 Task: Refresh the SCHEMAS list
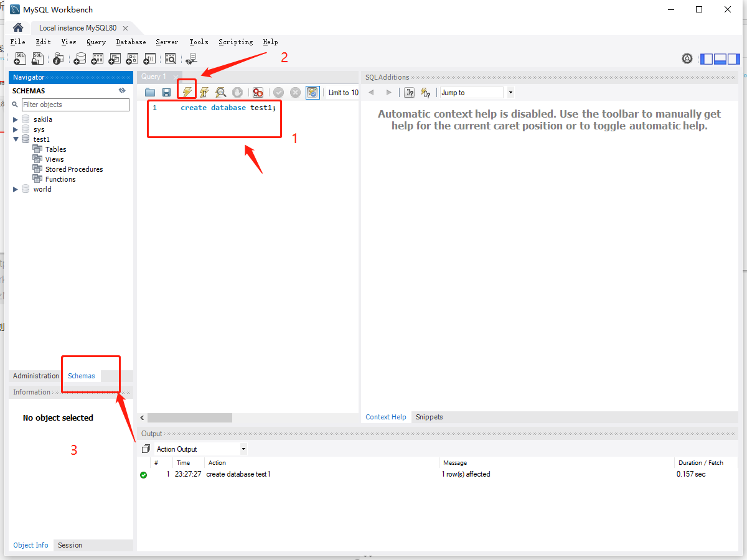click(x=122, y=90)
